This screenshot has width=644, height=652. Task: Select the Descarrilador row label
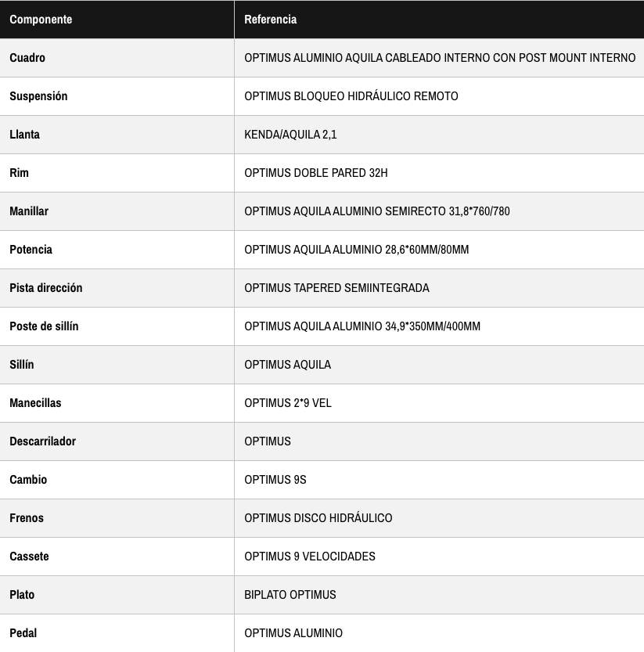[x=43, y=441]
